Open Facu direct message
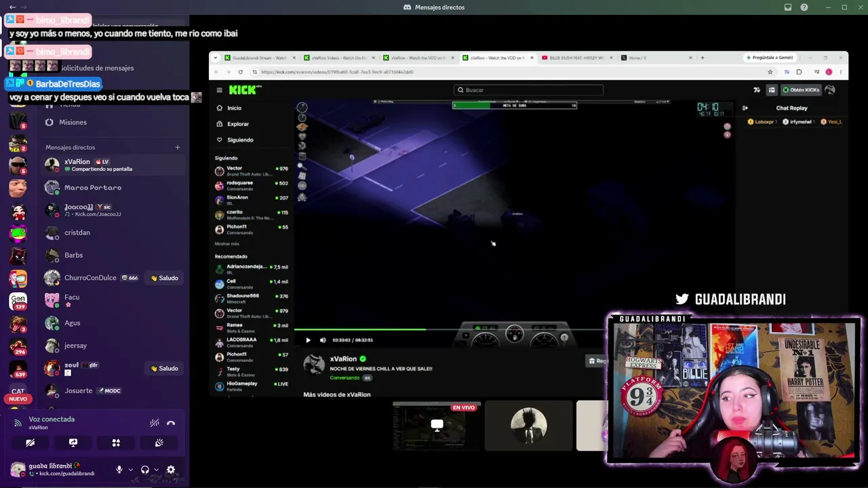The image size is (868, 488). click(113, 300)
